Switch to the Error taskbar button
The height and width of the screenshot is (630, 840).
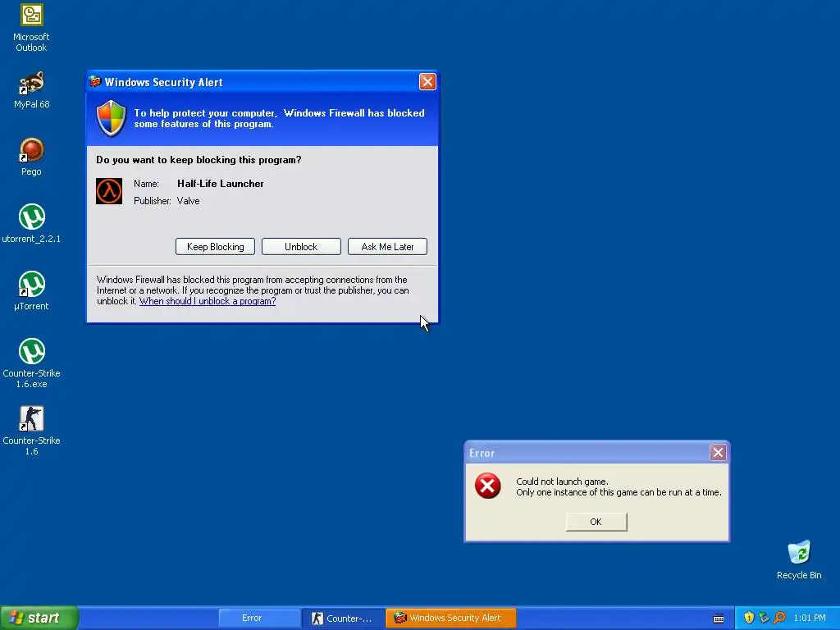(260, 618)
